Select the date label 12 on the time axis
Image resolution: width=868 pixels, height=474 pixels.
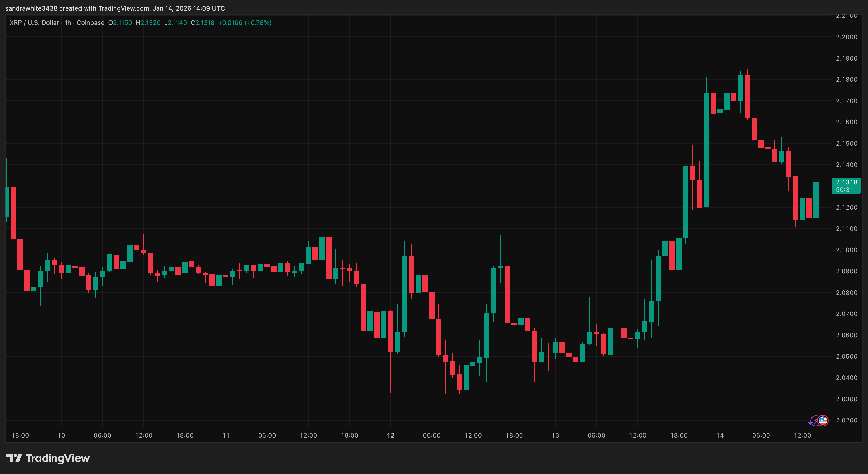tap(391, 435)
